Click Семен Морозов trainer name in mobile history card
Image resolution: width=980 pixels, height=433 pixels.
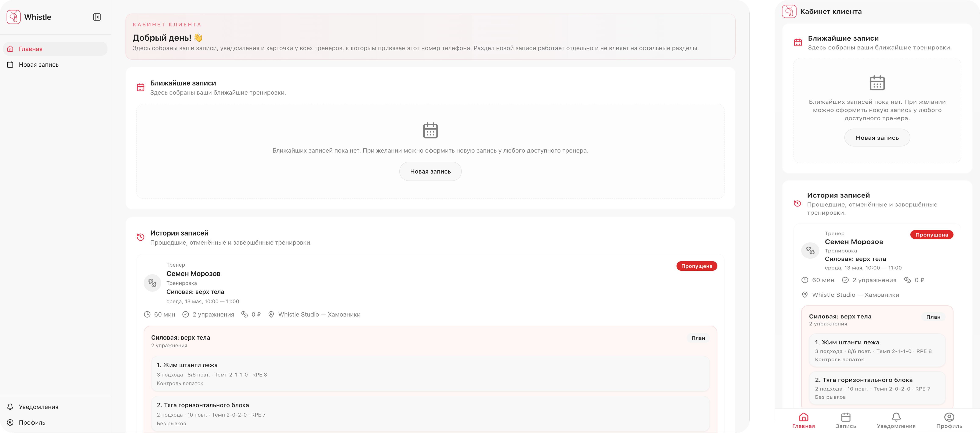tap(854, 242)
